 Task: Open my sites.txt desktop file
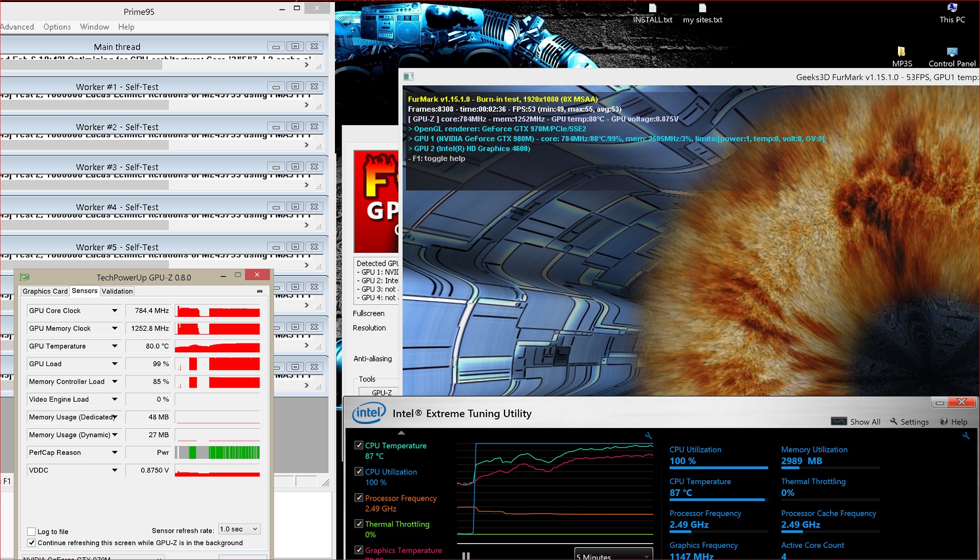pyautogui.click(x=703, y=14)
